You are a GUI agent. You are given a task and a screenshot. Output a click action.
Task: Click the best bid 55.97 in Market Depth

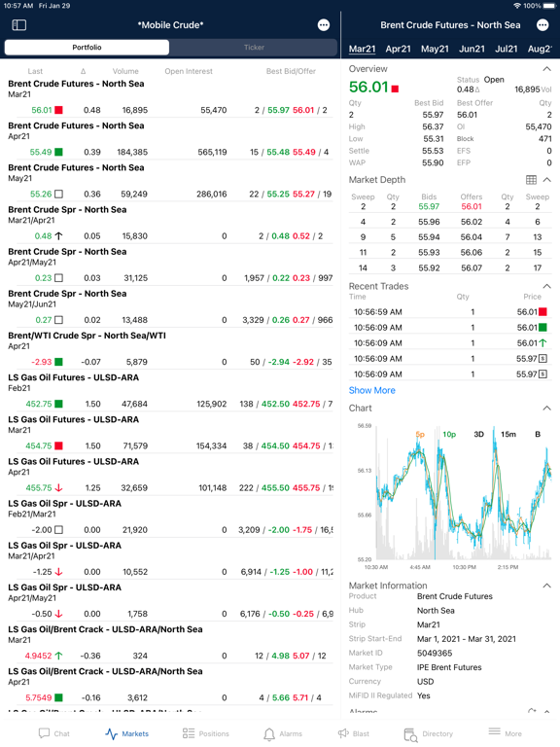429,206
